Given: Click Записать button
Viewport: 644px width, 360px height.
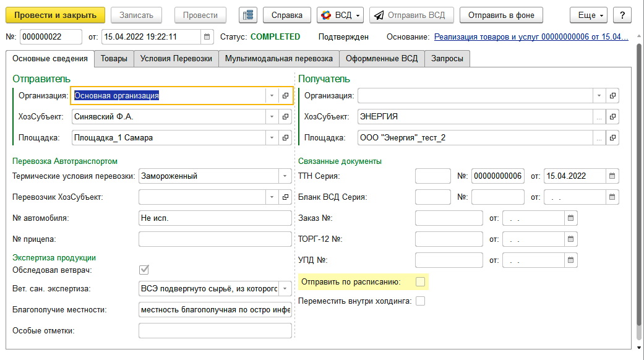Looking at the screenshot, I should coord(136,15).
